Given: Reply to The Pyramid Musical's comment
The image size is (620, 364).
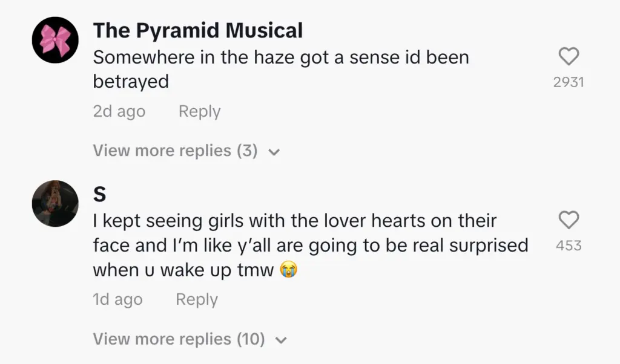Looking at the screenshot, I should coord(199,112).
